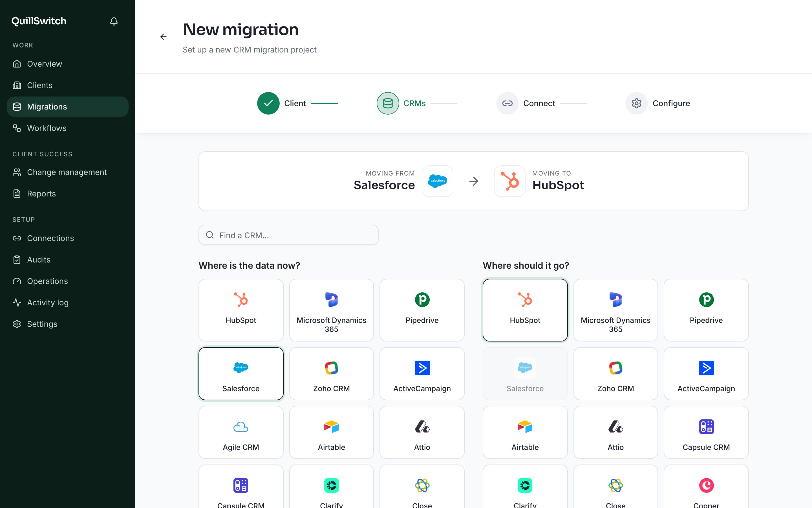Select ActiveCampaign as source CRM
Viewport: 812px width, 508px height.
(422, 374)
